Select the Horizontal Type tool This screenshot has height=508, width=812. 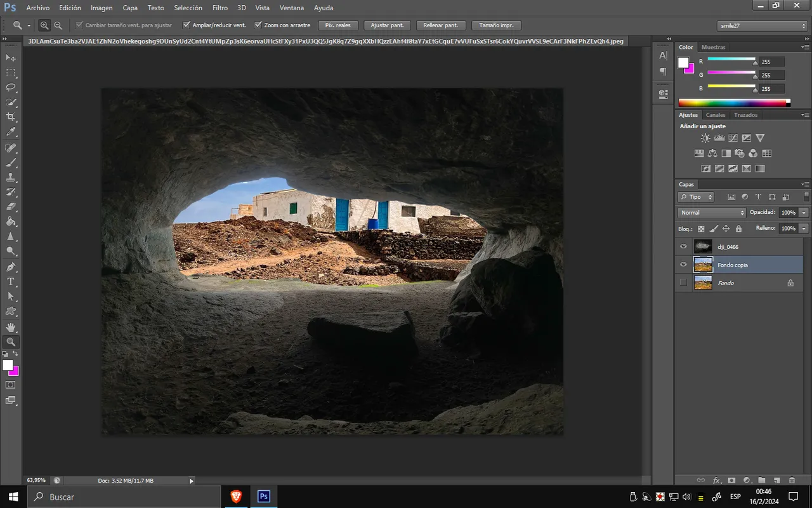(x=11, y=282)
